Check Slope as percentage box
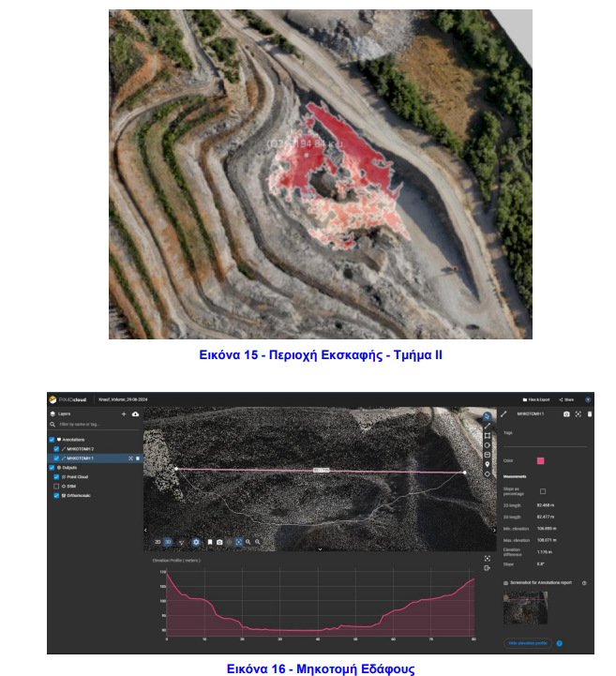The height and width of the screenshot is (676, 616). click(x=543, y=491)
